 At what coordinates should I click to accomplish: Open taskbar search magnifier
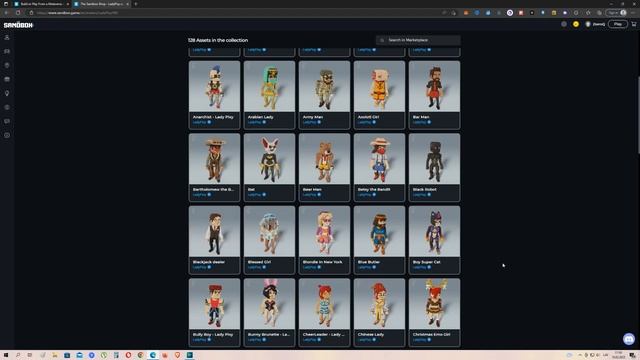(18, 355)
